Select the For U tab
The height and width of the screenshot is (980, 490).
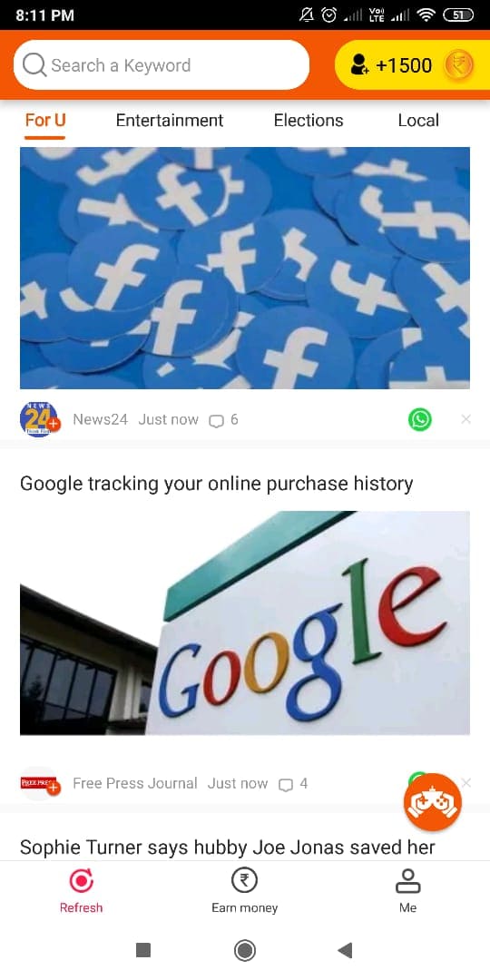click(45, 120)
